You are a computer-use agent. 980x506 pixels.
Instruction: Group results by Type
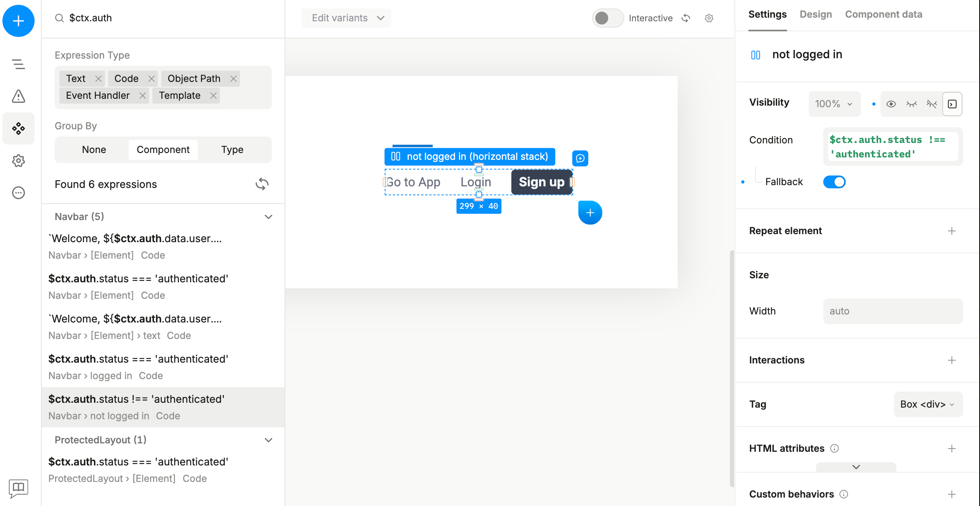[x=232, y=150]
